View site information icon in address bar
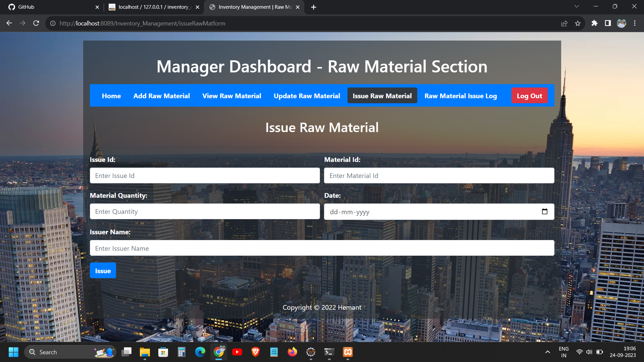 [x=53, y=23]
